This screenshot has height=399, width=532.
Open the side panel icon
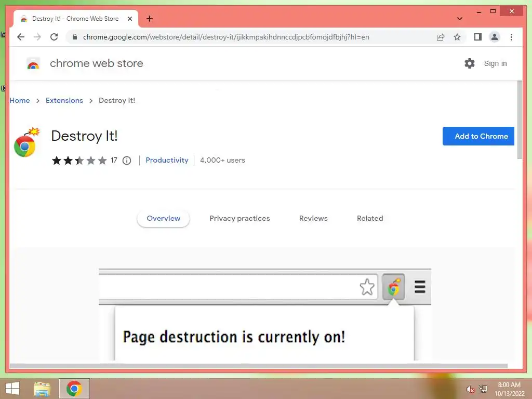(x=478, y=37)
